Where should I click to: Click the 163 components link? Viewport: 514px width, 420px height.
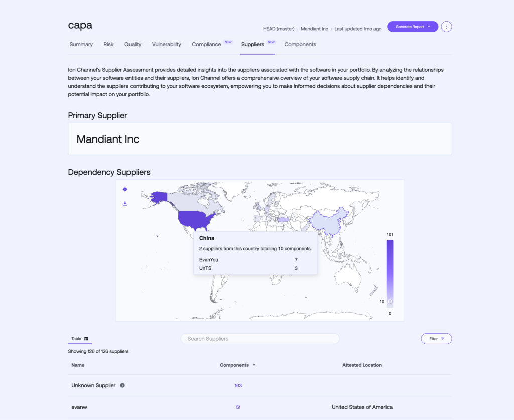tap(238, 385)
